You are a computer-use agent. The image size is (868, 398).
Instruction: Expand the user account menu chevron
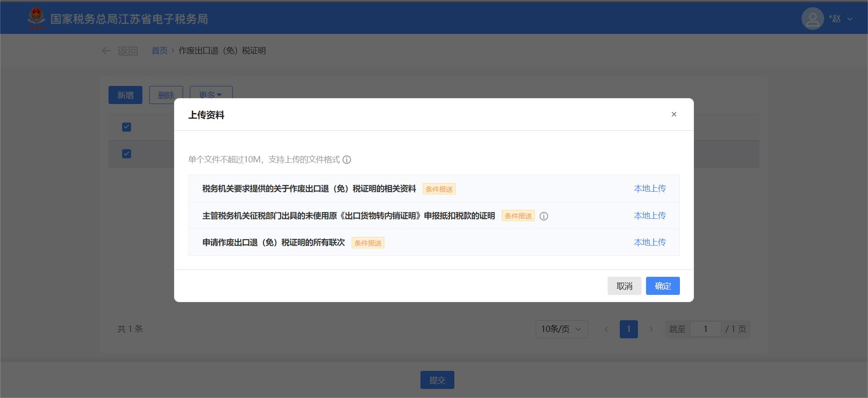coord(850,19)
